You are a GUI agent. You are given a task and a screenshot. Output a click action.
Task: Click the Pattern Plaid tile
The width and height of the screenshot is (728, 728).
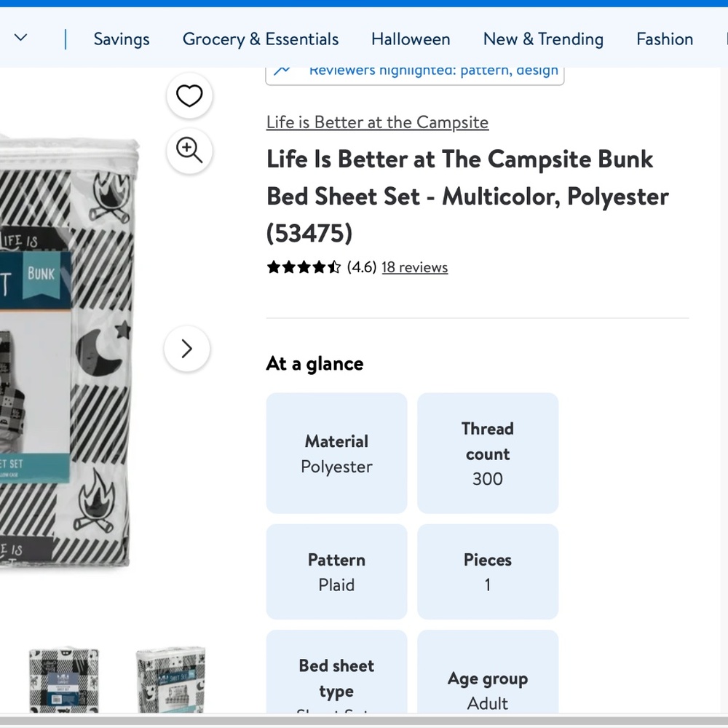(x=336, y=571)
